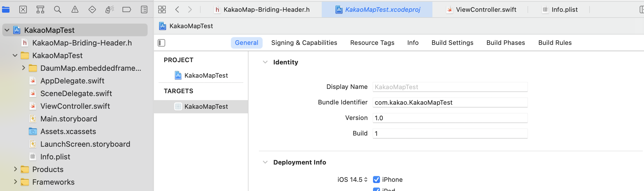Open the Find navigator magnifier
This screenshot has width=644, height=191.
coord(58,10)
